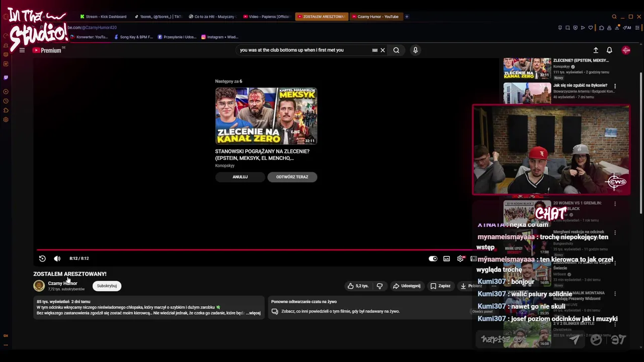Toggle the autoplay switch in player
644x362 pixels.
(433, 258)
